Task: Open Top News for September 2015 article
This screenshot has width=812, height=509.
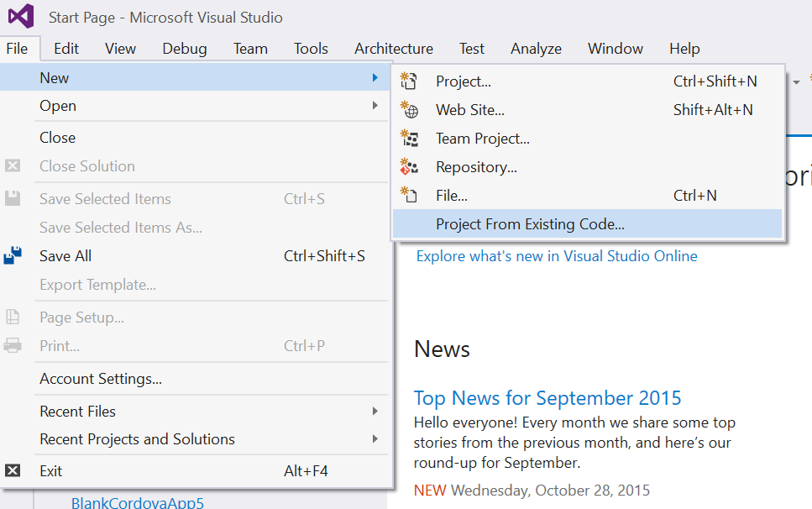Action: pyautogui.click(x=547, y=398)
